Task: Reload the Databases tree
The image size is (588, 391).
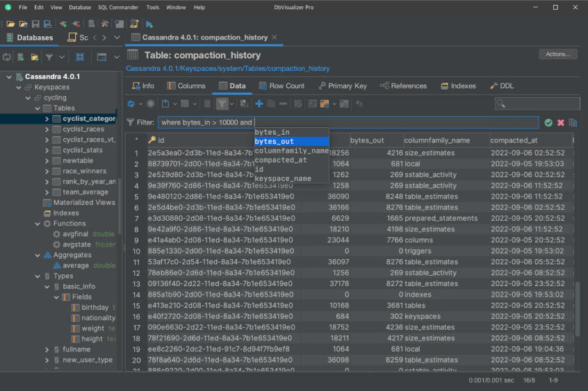Action: [x=7, y=57]
